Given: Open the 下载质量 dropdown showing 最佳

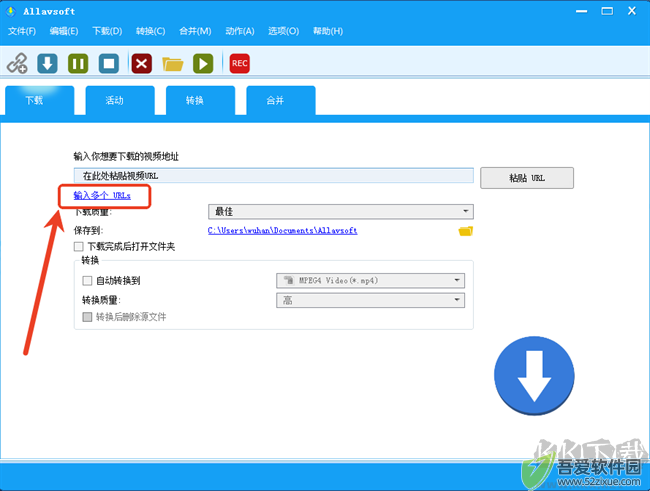Looking at the screenshot, I should (341, 211).
